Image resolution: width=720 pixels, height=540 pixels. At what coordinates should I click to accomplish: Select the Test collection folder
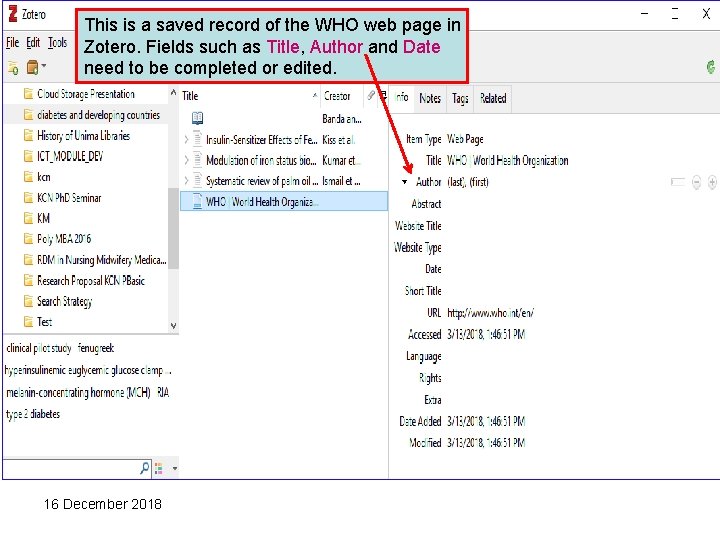(x=45, y=322)
